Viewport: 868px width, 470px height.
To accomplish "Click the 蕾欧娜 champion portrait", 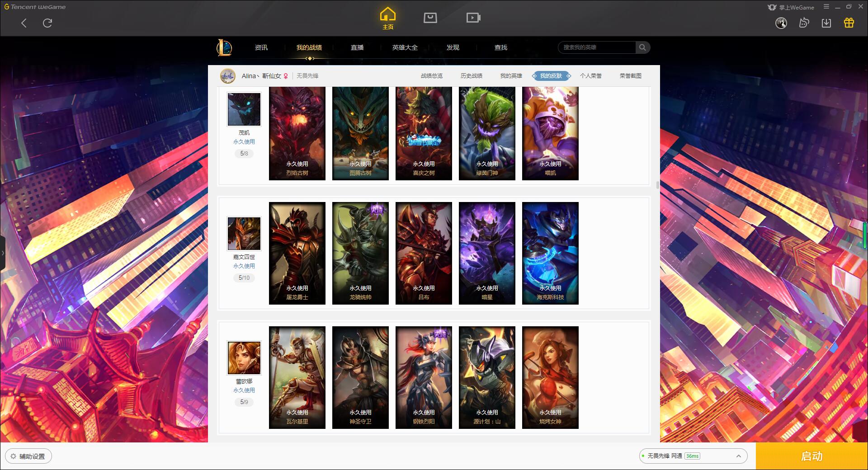I will (244, 358).
